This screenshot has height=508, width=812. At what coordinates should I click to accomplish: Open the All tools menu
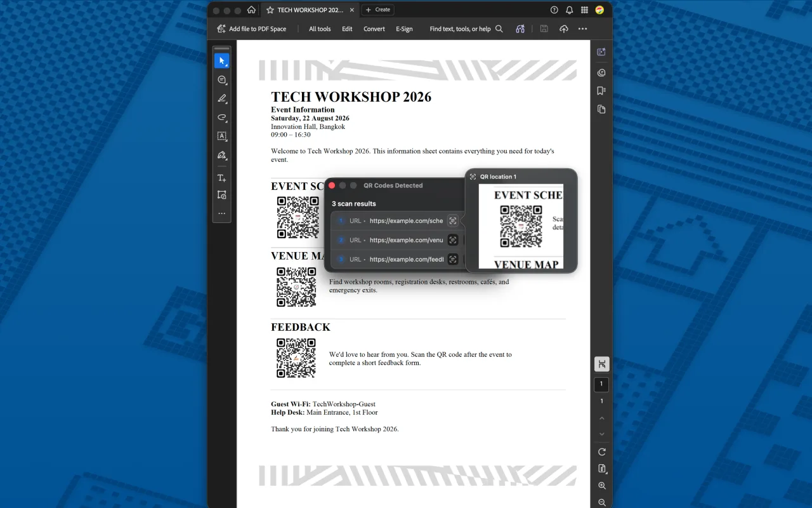click(x=320, y=29)
